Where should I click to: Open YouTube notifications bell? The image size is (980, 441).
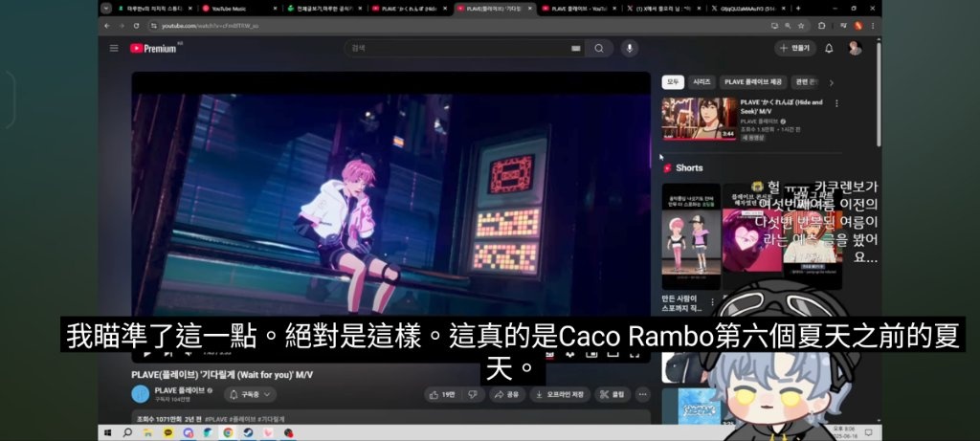(829, 48)
